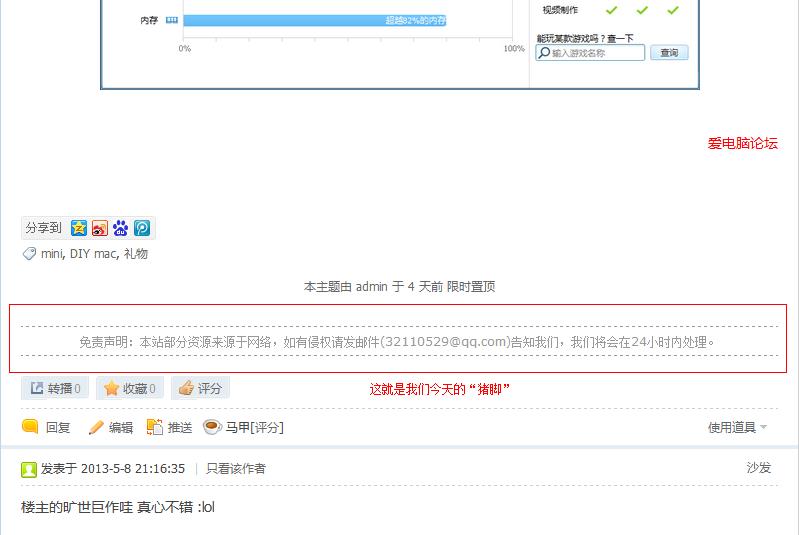Viewport: 799px width, 535px height.
Task: Open the 礼物 tag link
Action: [x=136, y=253]
